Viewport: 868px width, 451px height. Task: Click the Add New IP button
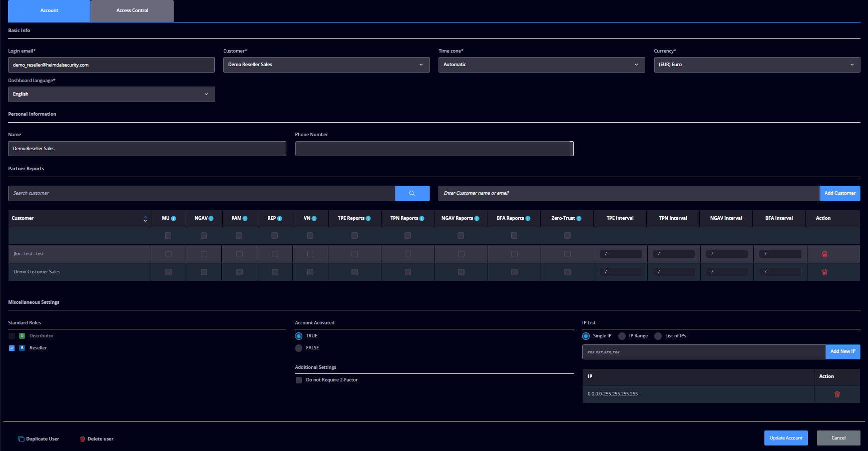843,351
